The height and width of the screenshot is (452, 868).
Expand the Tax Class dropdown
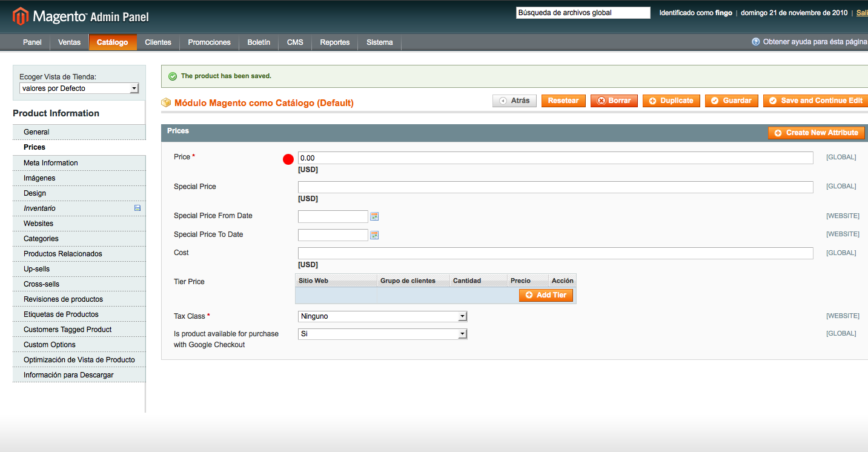382,316
